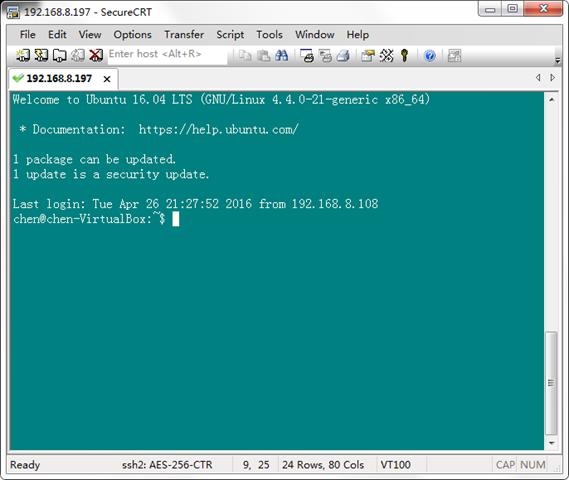Open the Window menu
Viewport: 569px width, 480px height.
click(x=315, y=34)
